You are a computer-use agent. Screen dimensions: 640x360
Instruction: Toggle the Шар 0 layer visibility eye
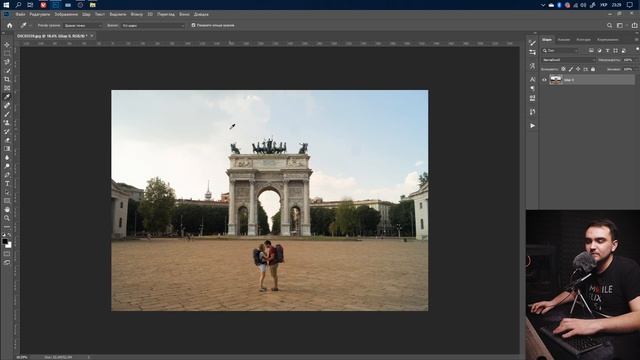coord(544,80)
